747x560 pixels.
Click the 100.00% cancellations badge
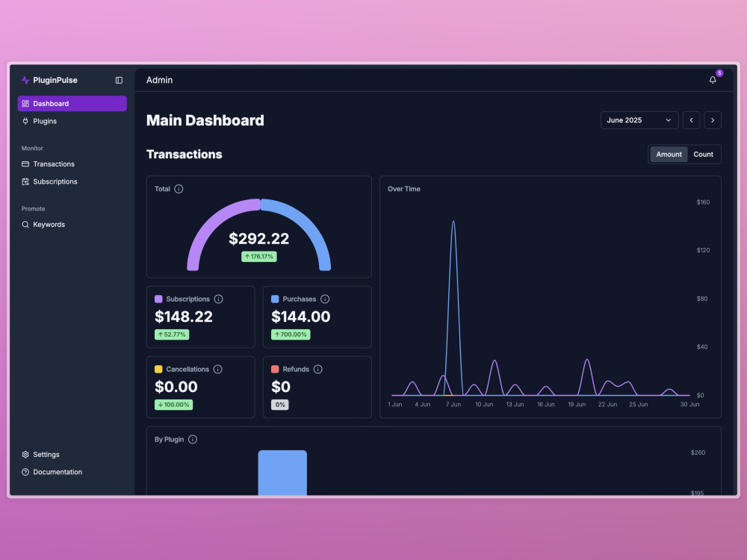[174, 404]
